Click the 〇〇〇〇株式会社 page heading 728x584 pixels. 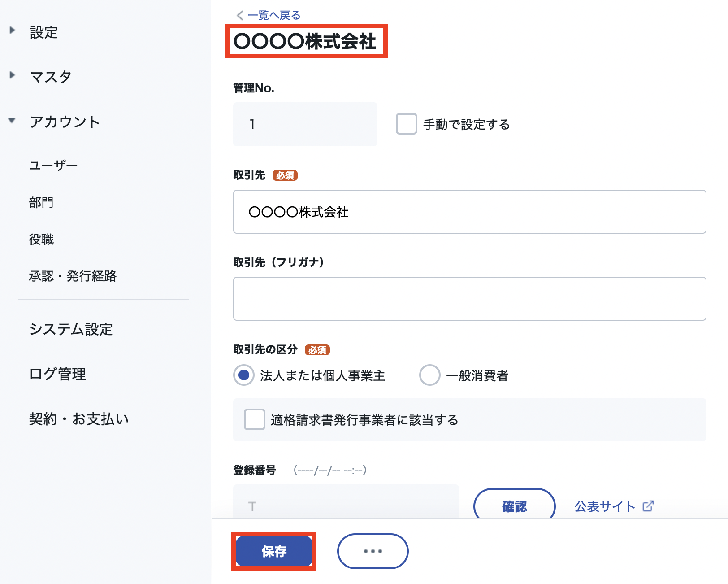point(305,41)
